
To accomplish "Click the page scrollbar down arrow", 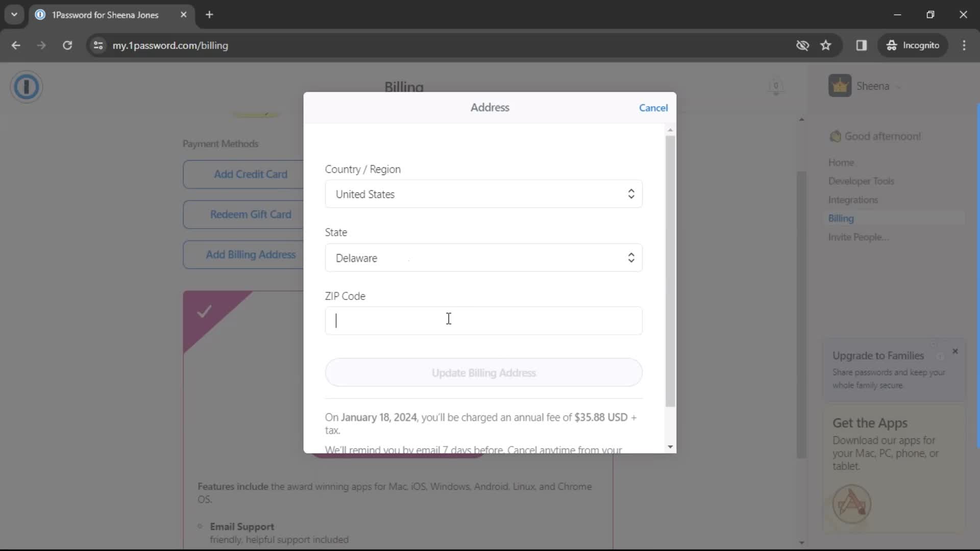I will [x=801, y=542].
